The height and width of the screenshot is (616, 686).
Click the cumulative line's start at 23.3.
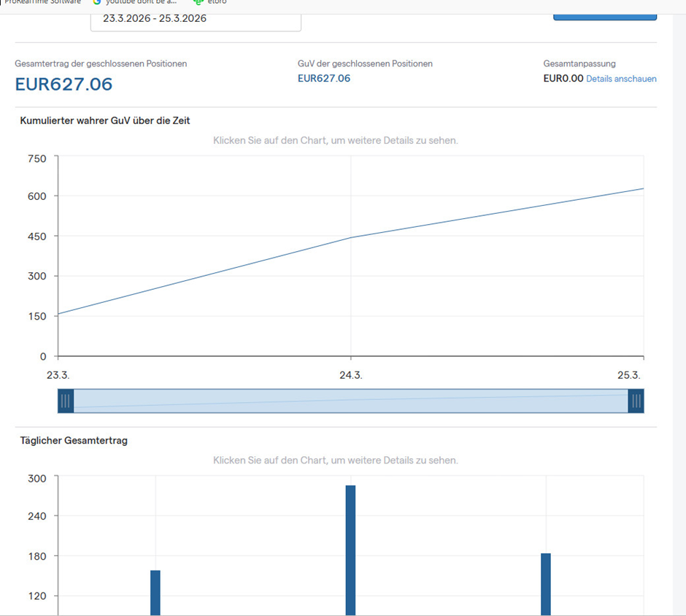[59, 314]
